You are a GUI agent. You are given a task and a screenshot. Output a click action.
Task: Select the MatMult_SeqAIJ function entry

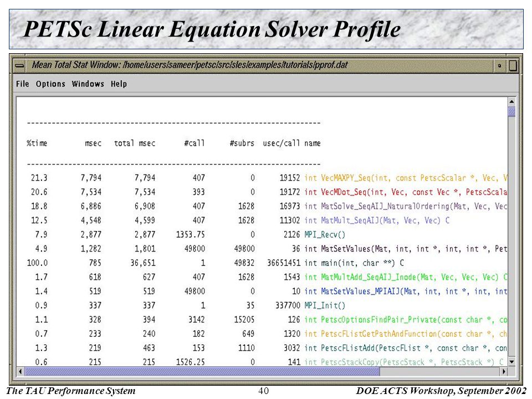click(377, 221)
